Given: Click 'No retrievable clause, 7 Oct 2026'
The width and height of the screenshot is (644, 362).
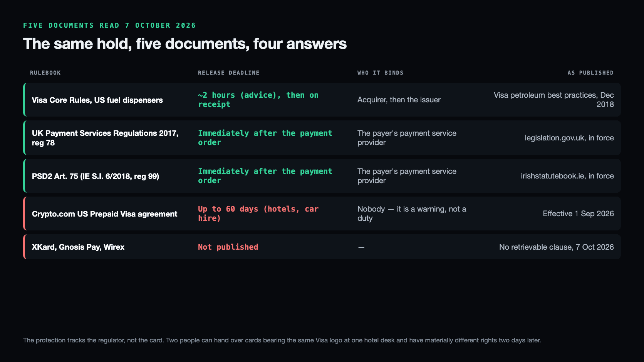Looking at the screenshot, I should pyautogui.click(x=557, y=247).
